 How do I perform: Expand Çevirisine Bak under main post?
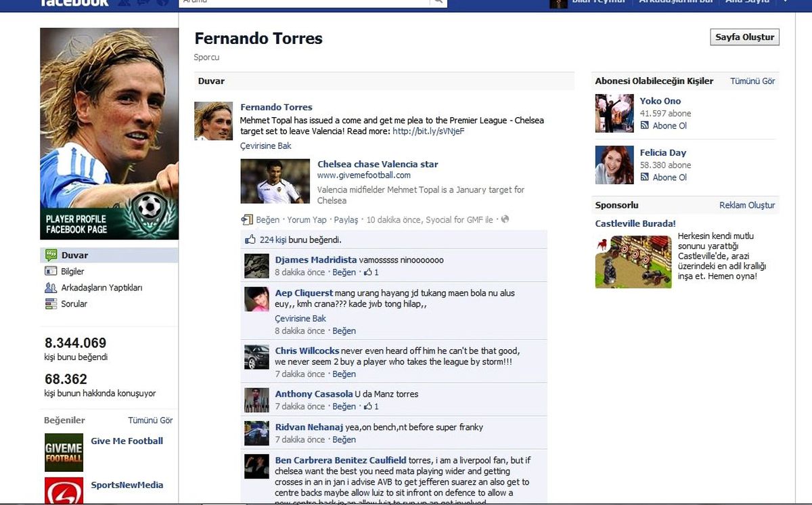266,146
